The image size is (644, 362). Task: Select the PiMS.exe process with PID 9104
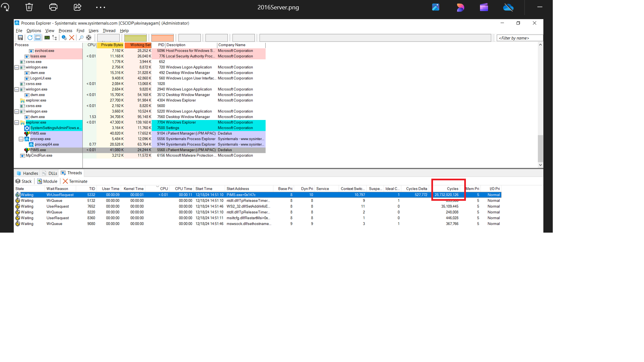point(38,133)
